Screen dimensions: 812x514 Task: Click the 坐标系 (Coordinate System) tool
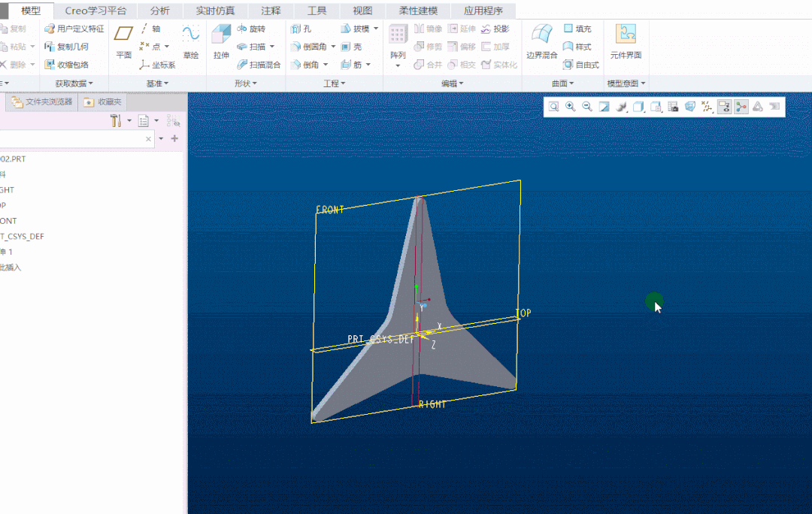(x=157, y=65)
